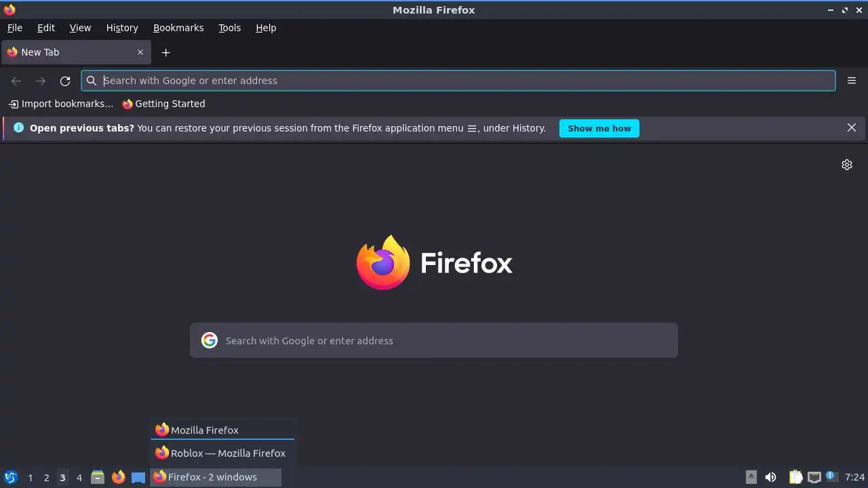Viewport: 868px width, 488px height.
Task: Close the New Tab tab
Action: [140, 52]
